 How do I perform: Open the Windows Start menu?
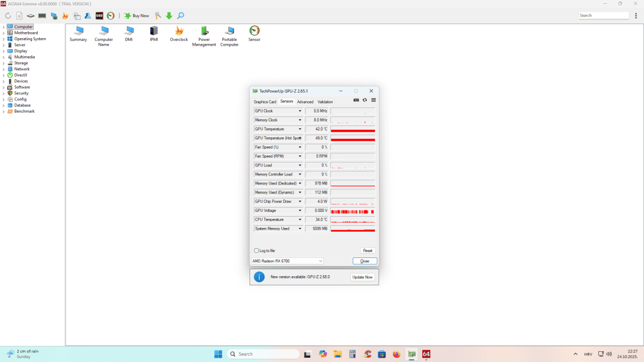[218, 354]
